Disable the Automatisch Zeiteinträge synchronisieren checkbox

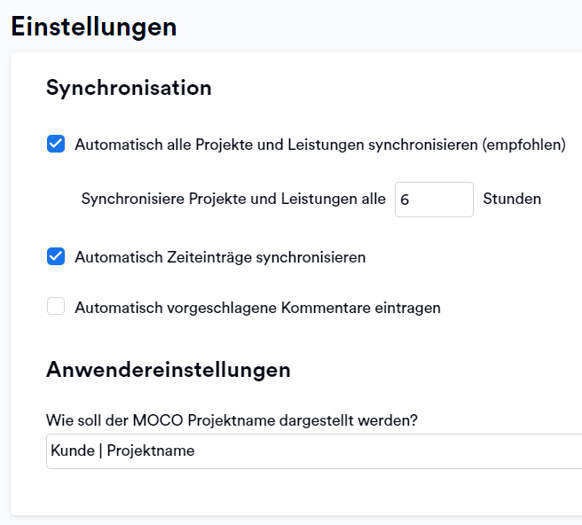point(56,257)
